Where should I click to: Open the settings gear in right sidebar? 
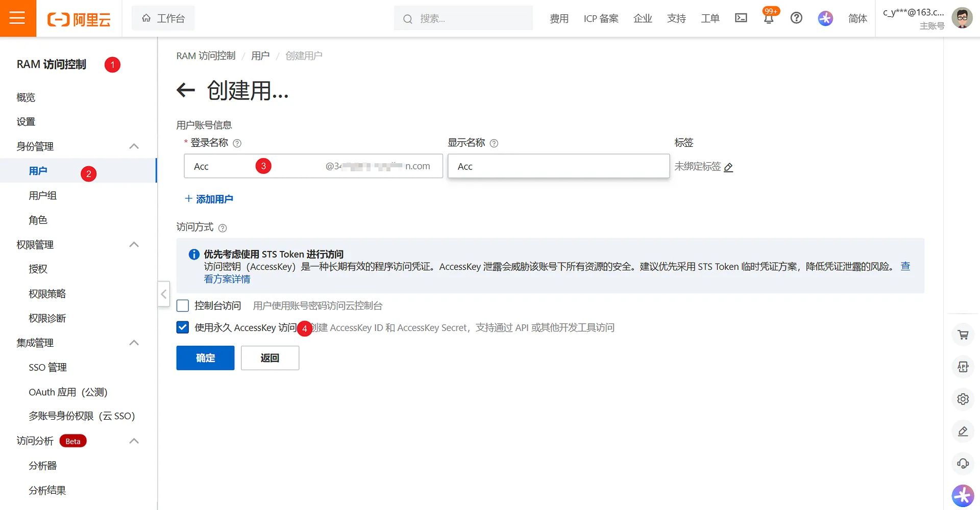[963, 399]
